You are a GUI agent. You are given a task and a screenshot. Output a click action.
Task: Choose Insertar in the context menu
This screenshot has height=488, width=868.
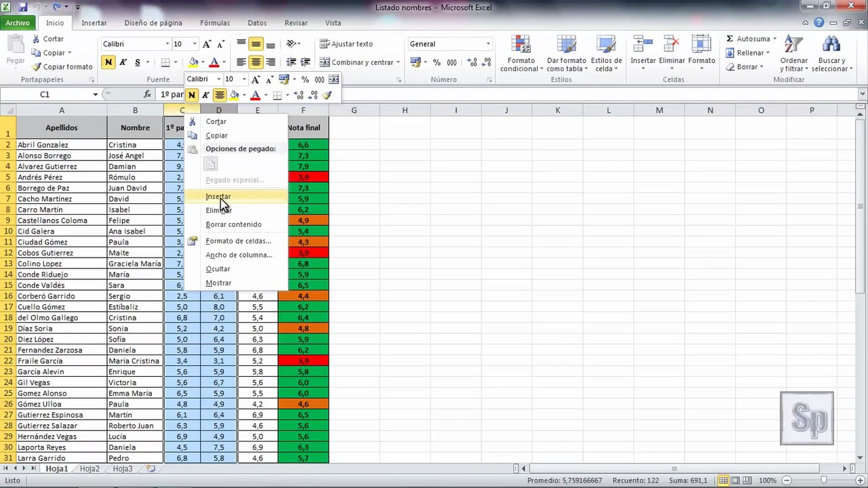(x=236, y=197)
